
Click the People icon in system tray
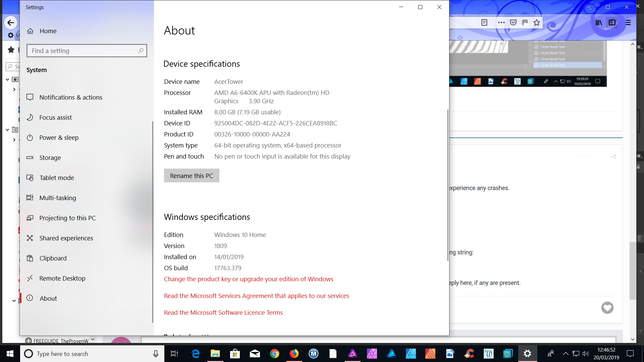[550, 354]
